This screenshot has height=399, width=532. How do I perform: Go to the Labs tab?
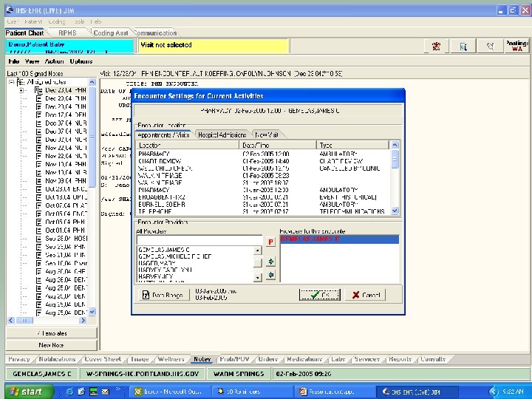pos(338,359)
